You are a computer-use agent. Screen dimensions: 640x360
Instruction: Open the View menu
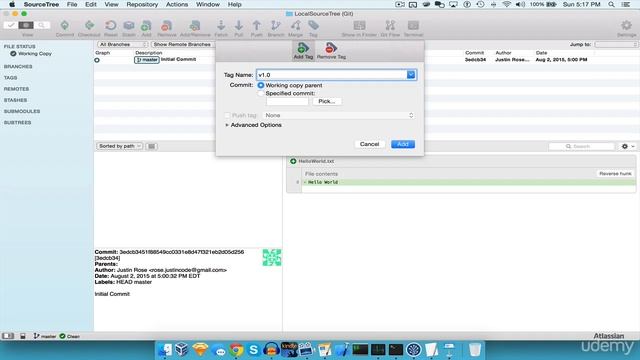coord(111,4)
